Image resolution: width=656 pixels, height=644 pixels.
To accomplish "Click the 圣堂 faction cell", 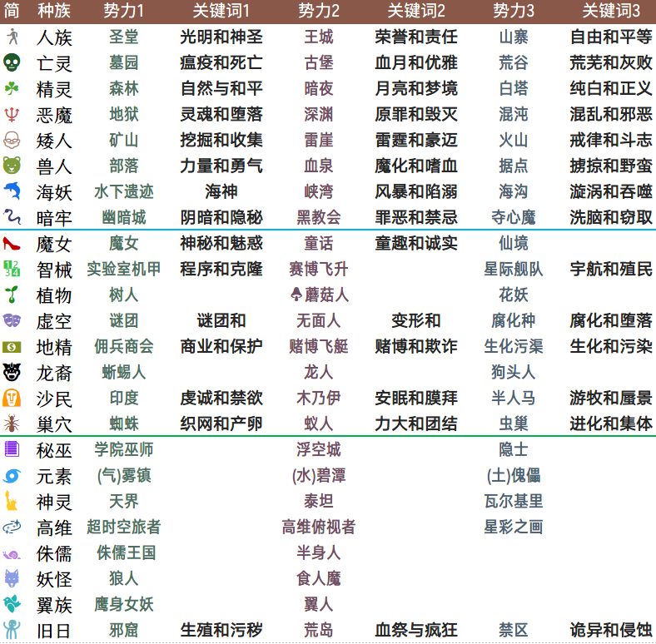I will [123, 37].
